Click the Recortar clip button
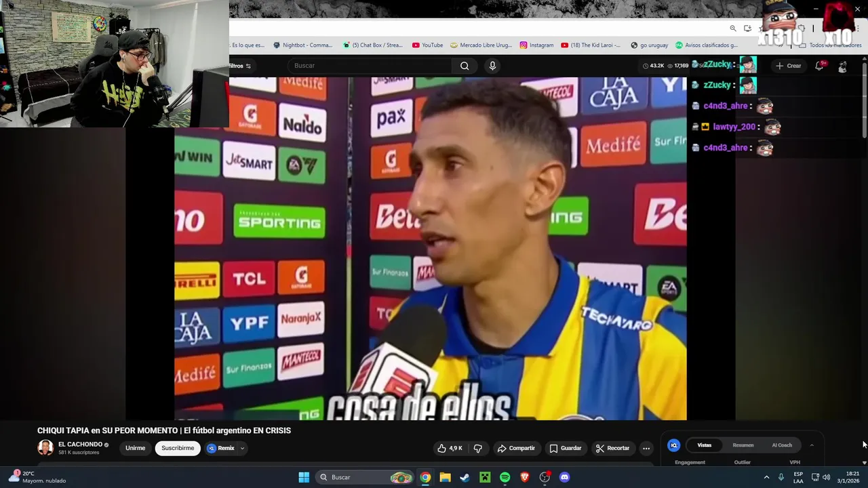 pyautogui.click(x=613, y=448)
